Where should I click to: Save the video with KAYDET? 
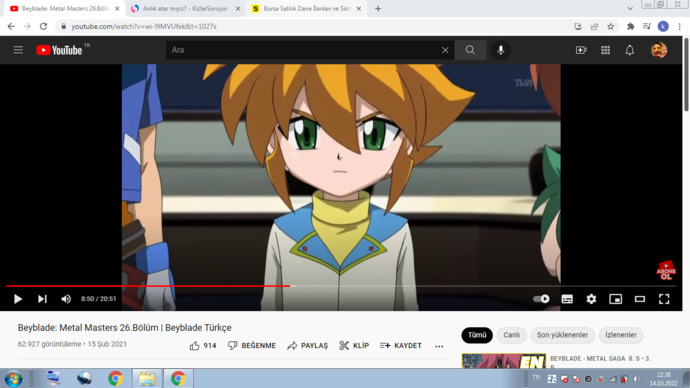pos(400,346)
